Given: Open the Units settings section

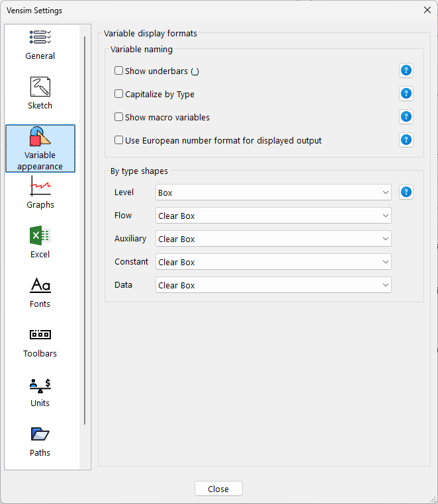Looking at the screenshot, I should pyautogui.click(x=40, y=392).
